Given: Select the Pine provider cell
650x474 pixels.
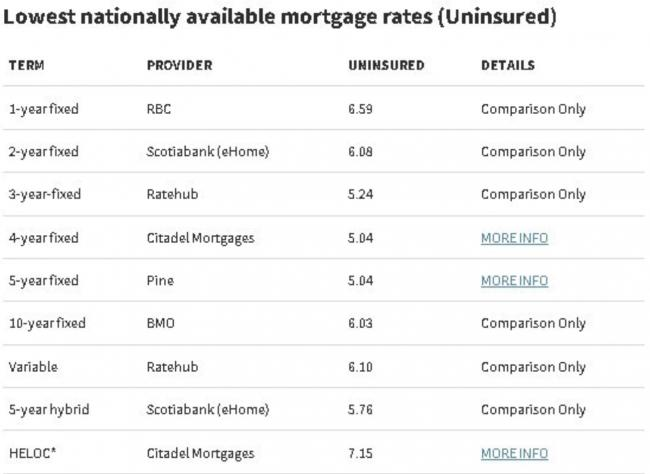Looking at the screenshot, I should coord(160,281).
